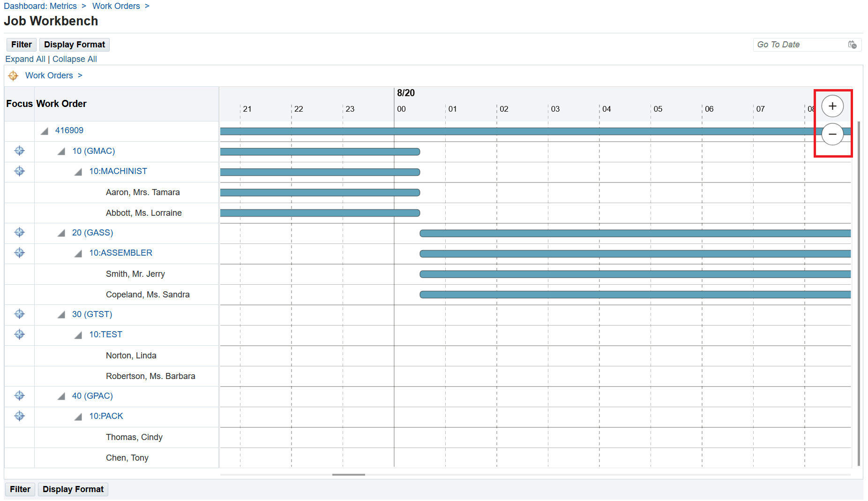The width and height of the screenshot is (868, 501).
Task: Open the 10:PACK link
Action: click(x=106, y=416)
